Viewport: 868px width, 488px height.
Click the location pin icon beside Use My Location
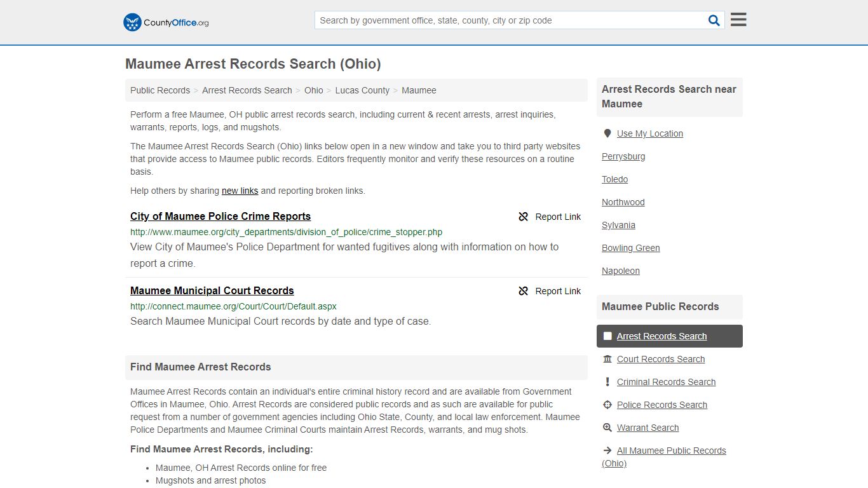point(607,133)
